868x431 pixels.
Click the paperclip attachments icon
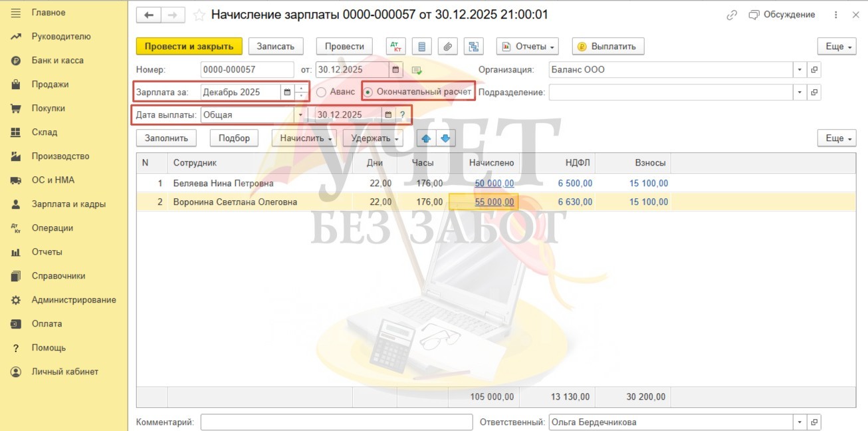pyautogui.click(x=448, y=47)
